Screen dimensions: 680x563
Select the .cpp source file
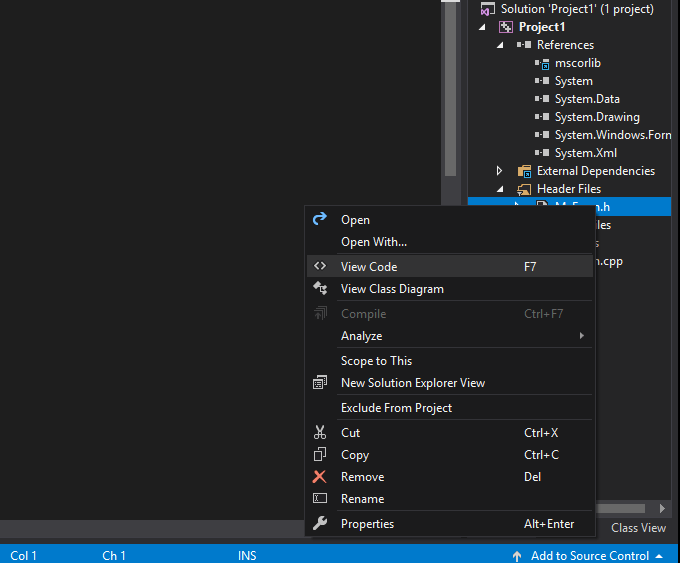(x=610, y=261)
